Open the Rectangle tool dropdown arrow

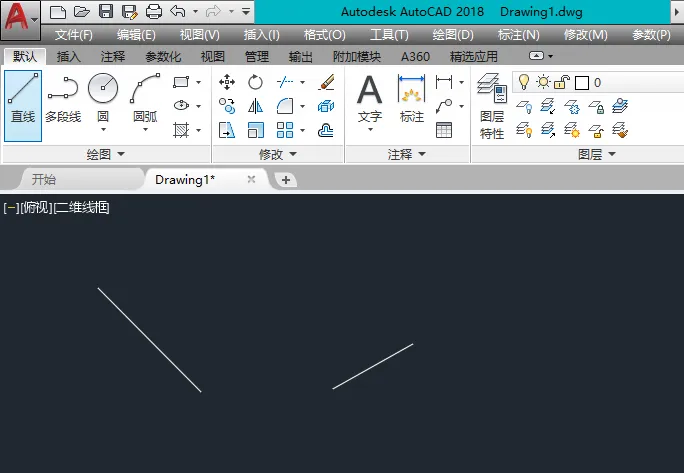[198, 82]
